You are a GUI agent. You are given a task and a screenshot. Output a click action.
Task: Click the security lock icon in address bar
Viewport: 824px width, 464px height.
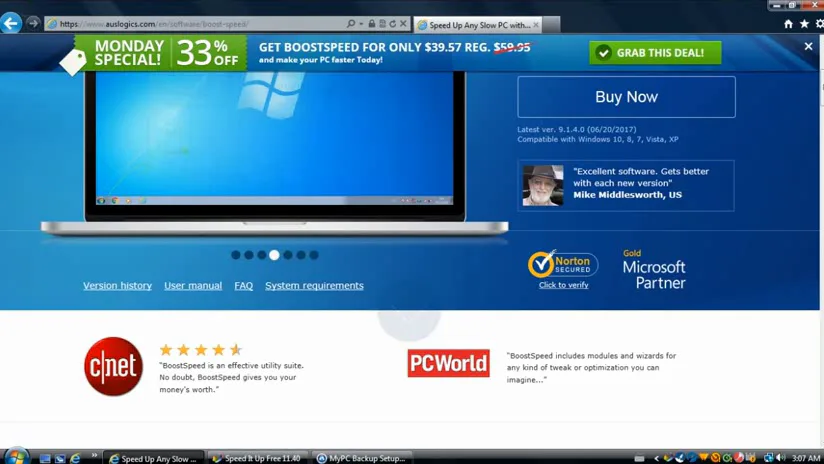(x=372, y=24)
